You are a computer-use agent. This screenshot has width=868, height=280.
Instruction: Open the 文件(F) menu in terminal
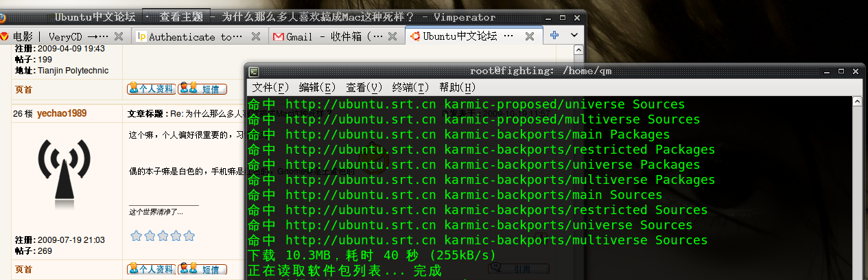coord(270,87)
